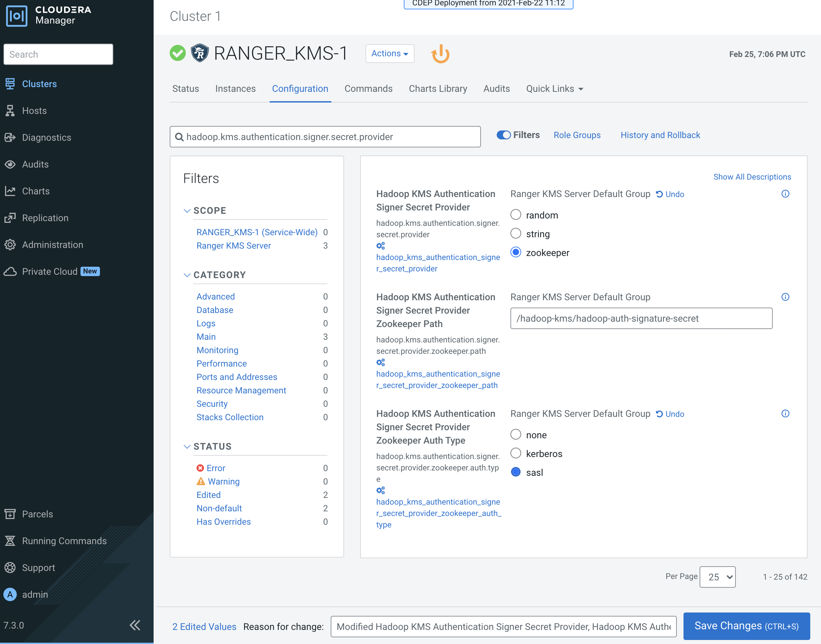Filter by Non-default status
The width and height of the screenshot is (821, 644).
tap(219, 508)
